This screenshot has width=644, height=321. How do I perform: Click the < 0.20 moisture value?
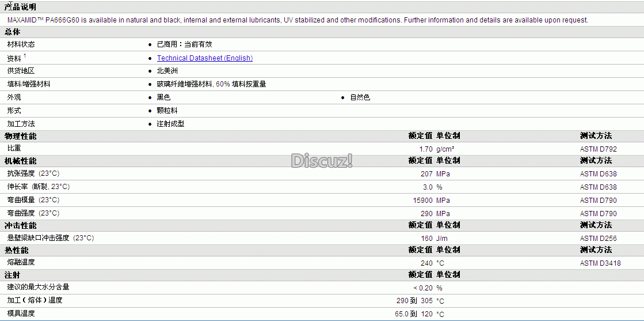[x=423, y=288]
